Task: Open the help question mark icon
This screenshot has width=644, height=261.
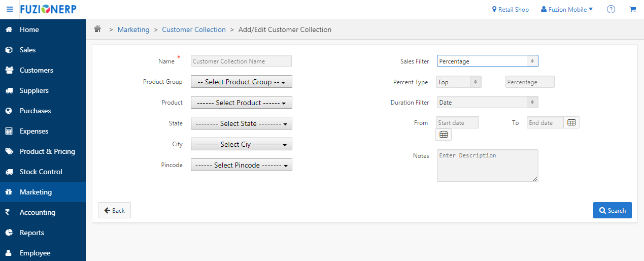Action: click(611, 10)
